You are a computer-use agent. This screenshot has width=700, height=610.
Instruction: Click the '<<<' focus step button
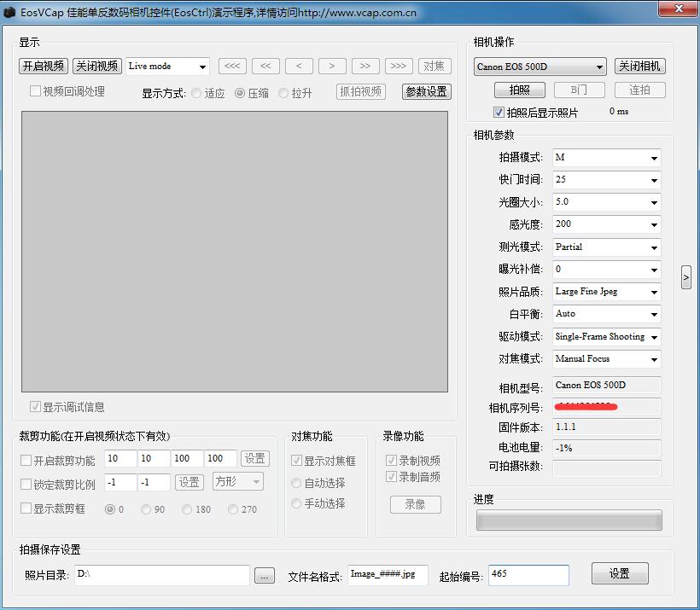click(x=231, y=66)
